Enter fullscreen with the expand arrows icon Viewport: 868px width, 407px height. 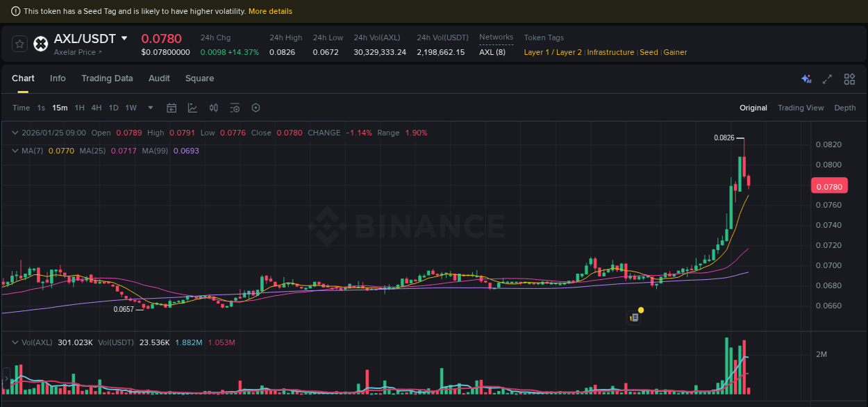[828, 79]
